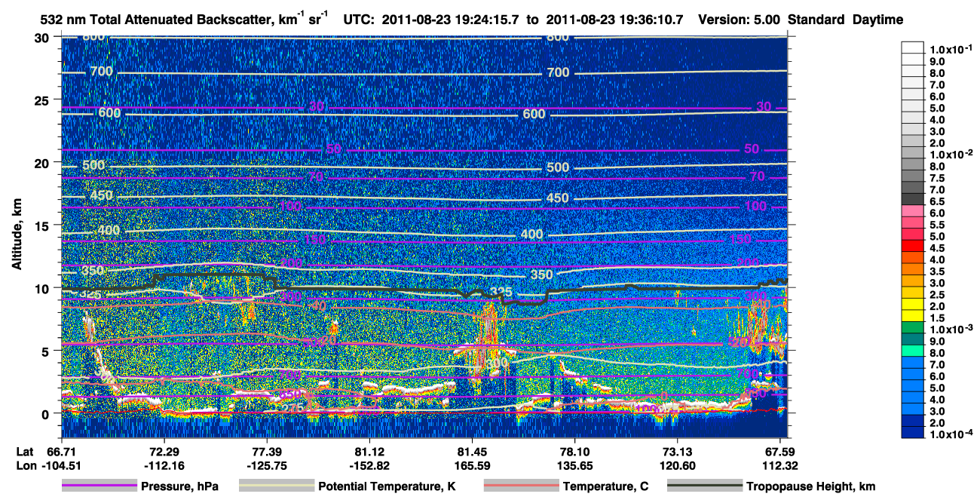Click the 'Potential Temperature, K' legend label
This screenshot has width=980, height=503.
tap(387, 486)
